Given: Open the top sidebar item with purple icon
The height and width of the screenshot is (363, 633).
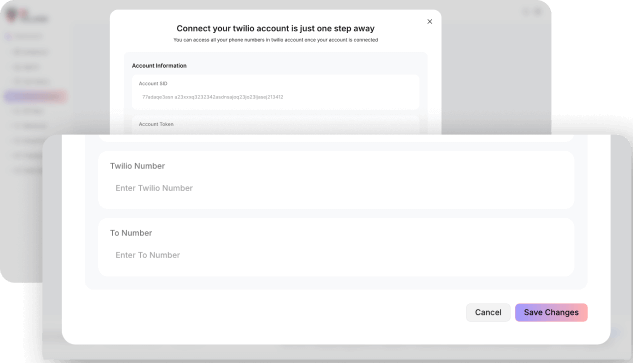Looking at the screenshot, I should point(24,36).
